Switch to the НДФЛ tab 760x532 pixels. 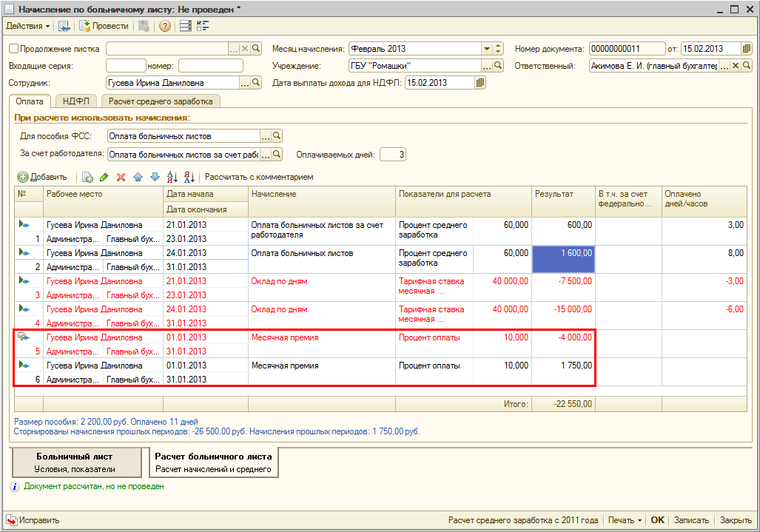(75, 101)
